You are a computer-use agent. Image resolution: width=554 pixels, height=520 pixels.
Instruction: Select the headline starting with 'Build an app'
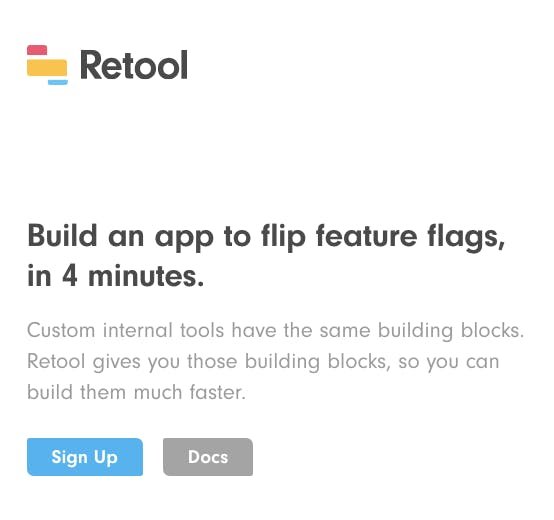(266, 256)
